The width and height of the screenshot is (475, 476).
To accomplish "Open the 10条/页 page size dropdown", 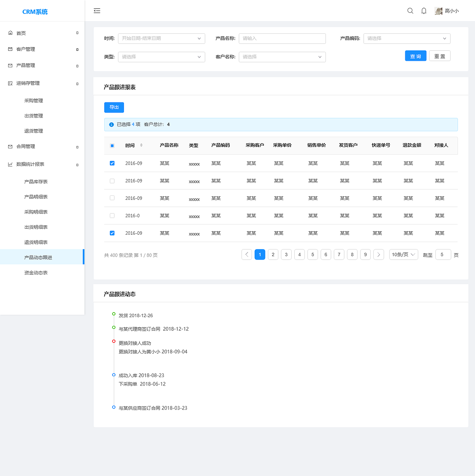I will [x=404, y=255].
